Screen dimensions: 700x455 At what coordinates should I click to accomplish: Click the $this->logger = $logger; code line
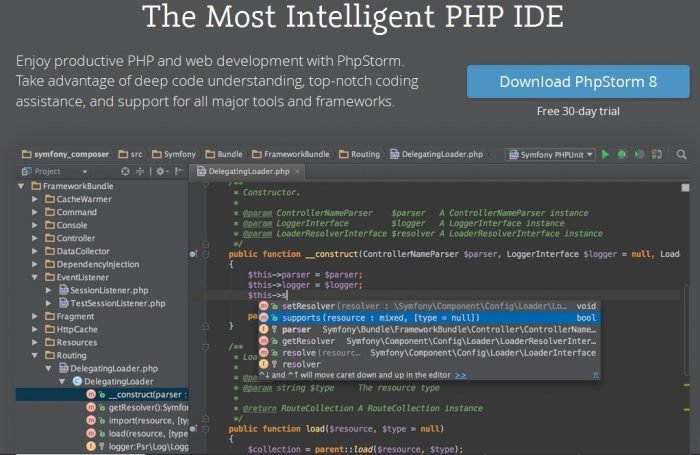coord(305,285)
